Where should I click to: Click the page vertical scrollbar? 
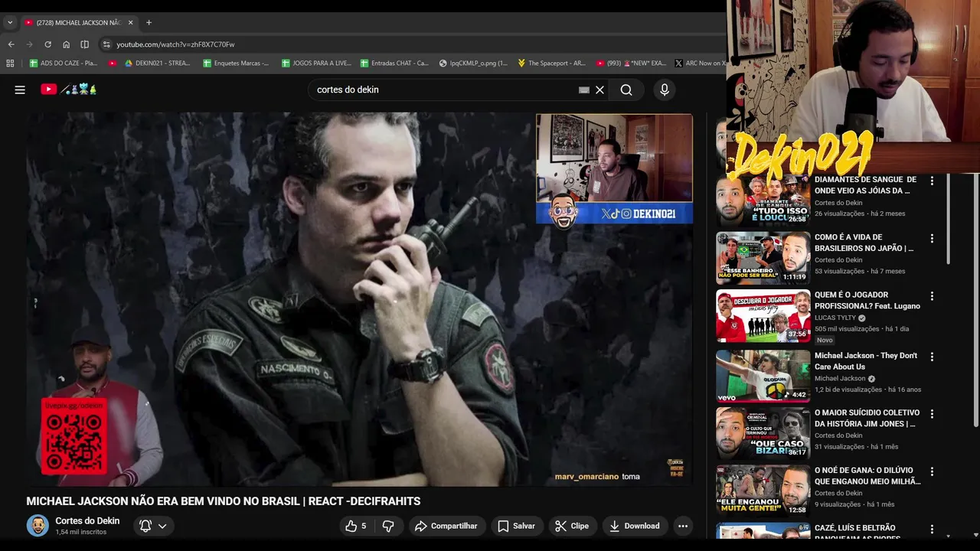coord(975,300)
